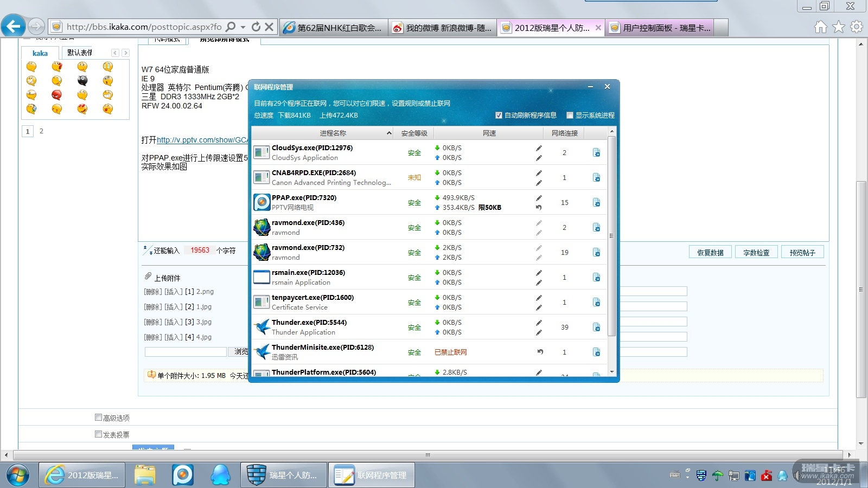Screen dimensions: 868x488
Task: Sort by 网络连接 column header
Action: tap(565, 133)
